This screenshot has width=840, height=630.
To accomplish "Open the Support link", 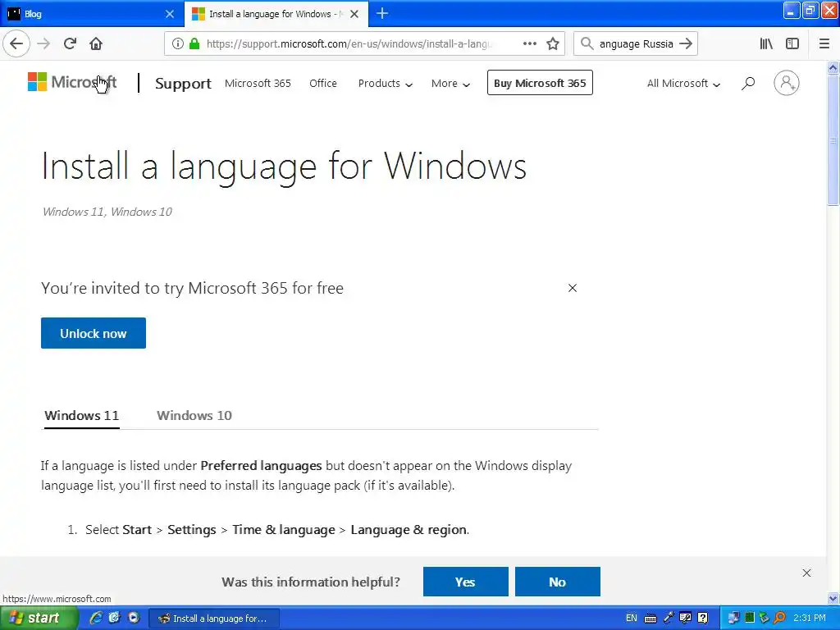I will pos(183,84).
